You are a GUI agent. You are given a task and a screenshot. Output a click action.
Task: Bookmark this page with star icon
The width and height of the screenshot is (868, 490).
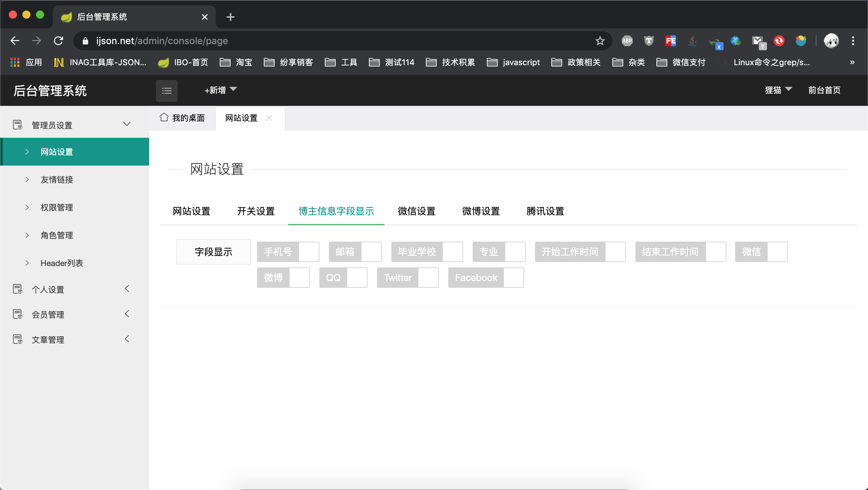(600, 41)
